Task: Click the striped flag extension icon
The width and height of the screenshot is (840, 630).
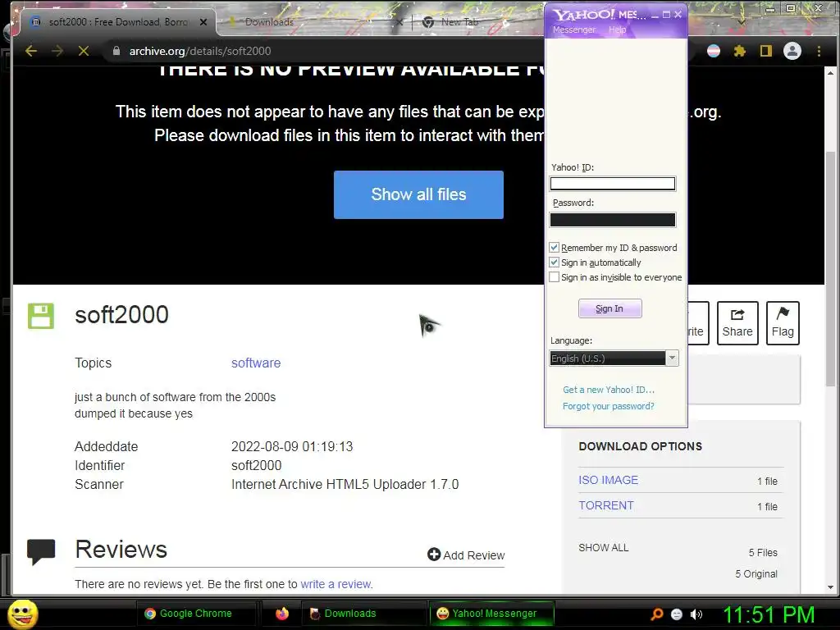Action: [714, 51]
